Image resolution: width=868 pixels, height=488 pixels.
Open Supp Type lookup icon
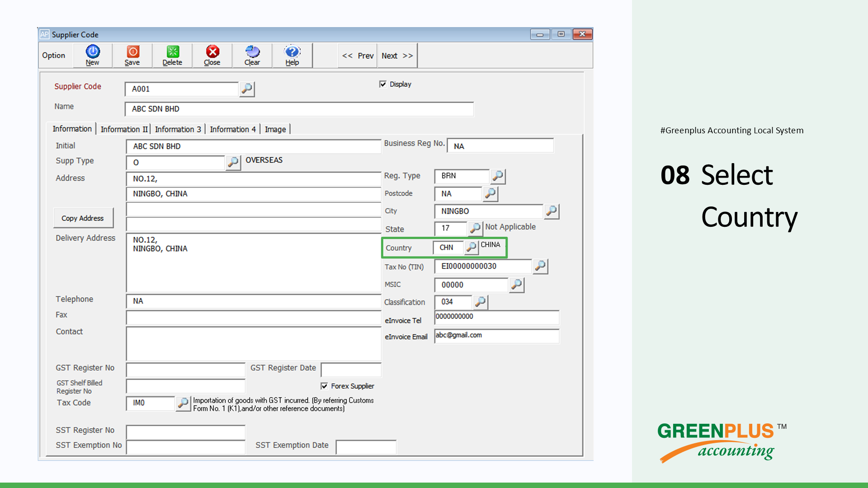click(233, 162)
